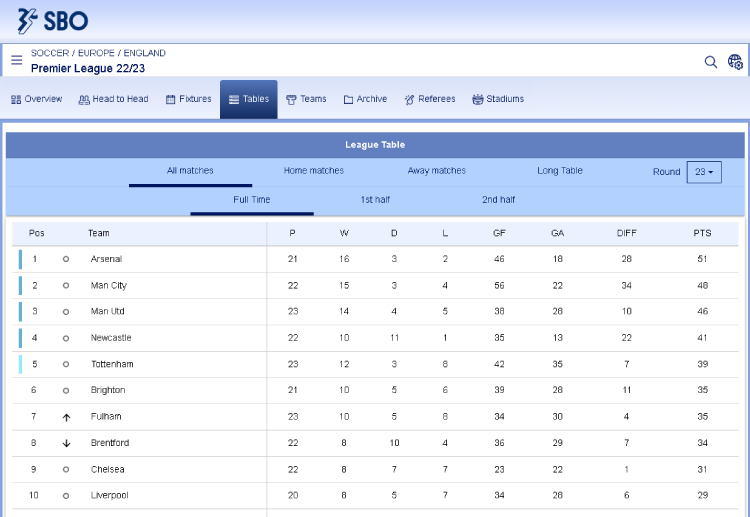Show 2nd half table

498,200
